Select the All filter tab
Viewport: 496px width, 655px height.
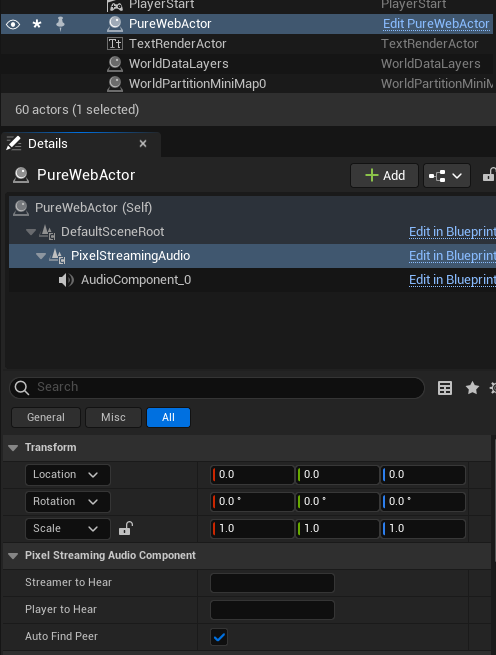point(168,417)
